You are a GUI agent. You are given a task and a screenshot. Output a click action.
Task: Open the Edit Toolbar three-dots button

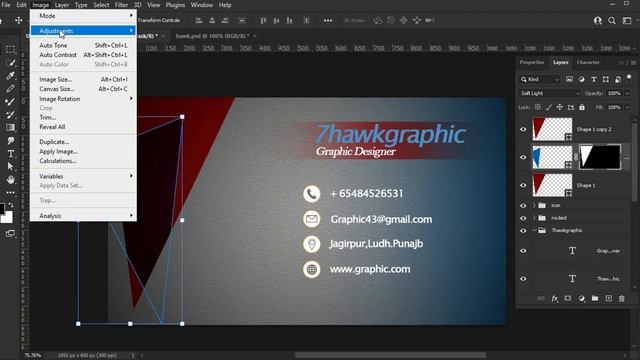[x=11, y=192]
